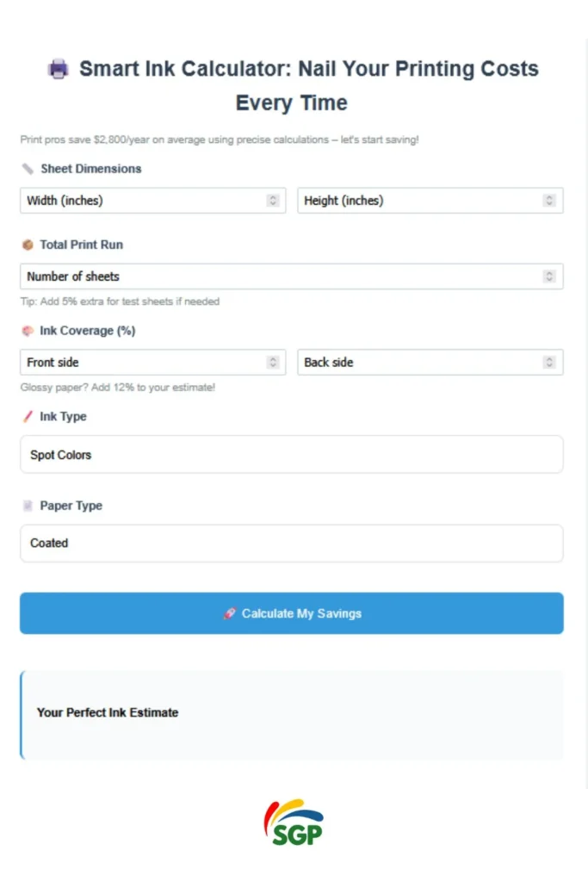588x882 pixels.
Task: Click the page icon next to Paper Type
Action: [x=28, y=506]
